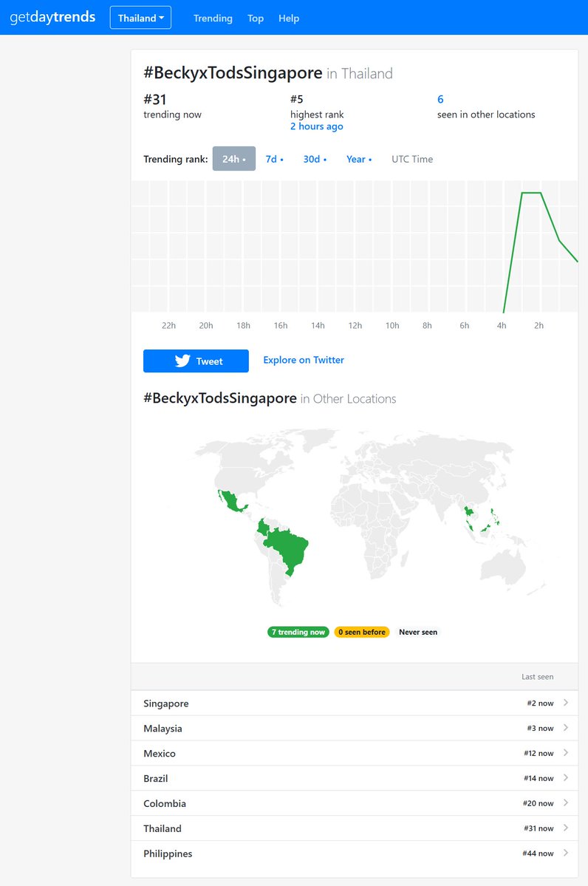Go to the Trending menu item
Image resolution: width=588 pixels, height=886 pixels.
coord(213,18)
